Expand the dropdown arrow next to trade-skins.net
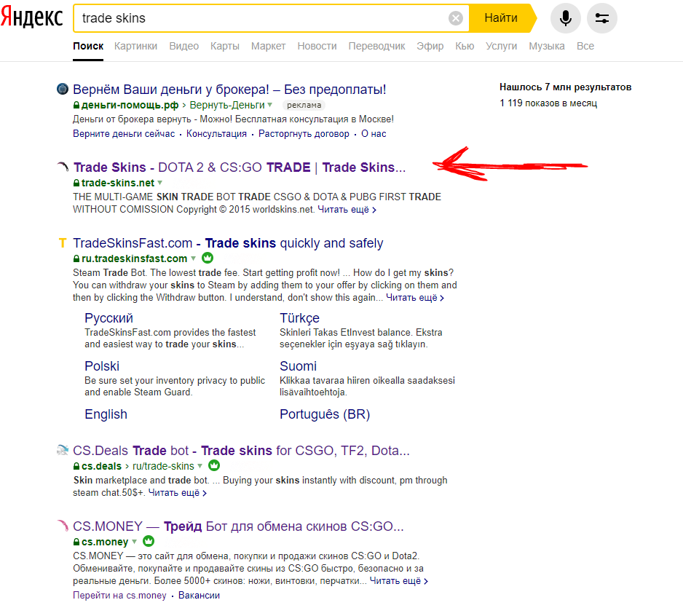The width and height of the screenshot is (683, 616). (x=160, y=183)
